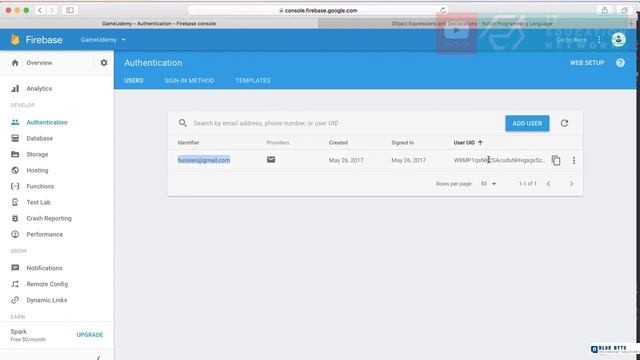Click the Add User button
This screenshot has height=360, width=640.
coord(527,123)
